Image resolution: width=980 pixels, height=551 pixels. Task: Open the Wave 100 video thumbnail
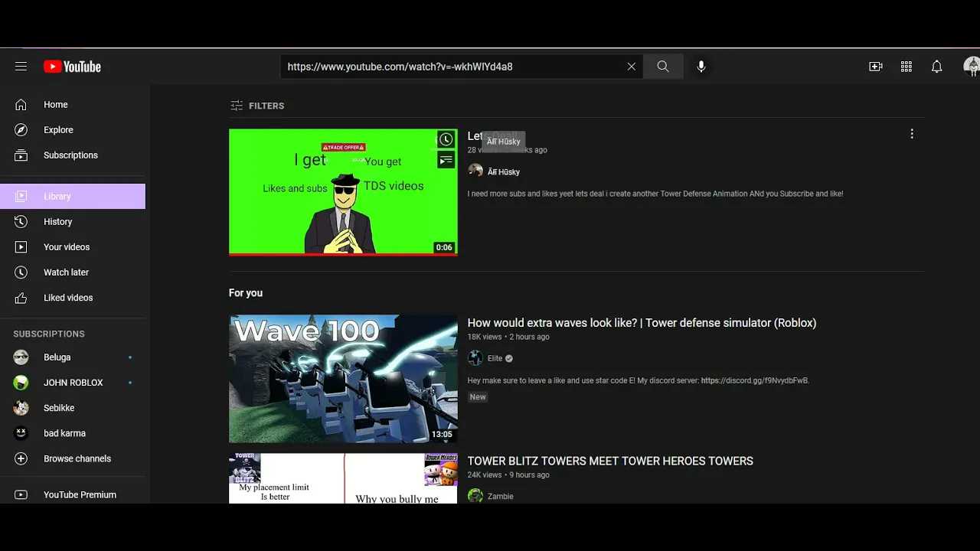(x=343, y=379)
